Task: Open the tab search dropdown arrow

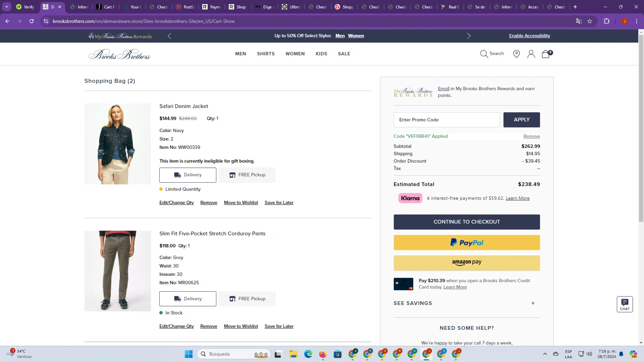Action: point(6,7)
